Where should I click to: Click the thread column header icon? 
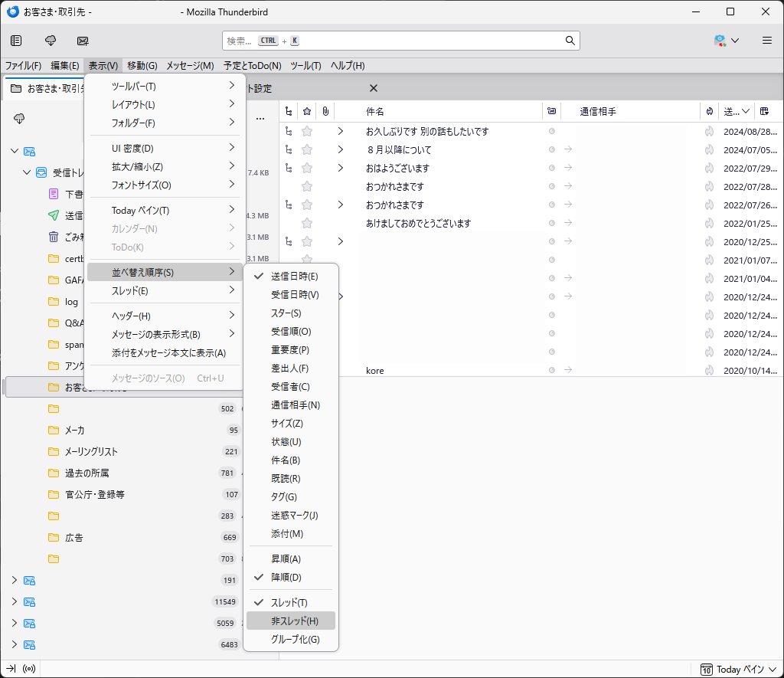pos(289,111)
